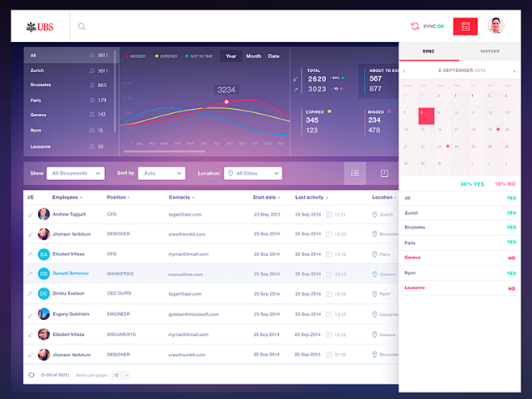This screenshot has height=399, width=532.
Task: Click the Lausanne NO sync row
Action: [460, 288]
